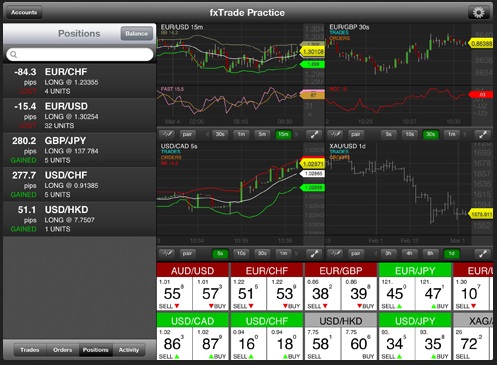Expand USD/CAD chart to full screen
Image resolution: width=497 pixels, height=365 pixels.
click(x=314, y=254)
